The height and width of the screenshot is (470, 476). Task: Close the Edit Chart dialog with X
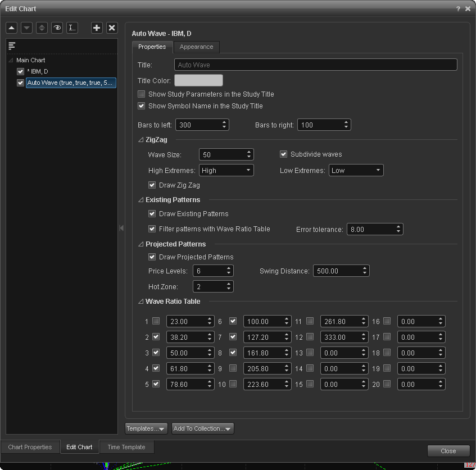coord(468,9)
